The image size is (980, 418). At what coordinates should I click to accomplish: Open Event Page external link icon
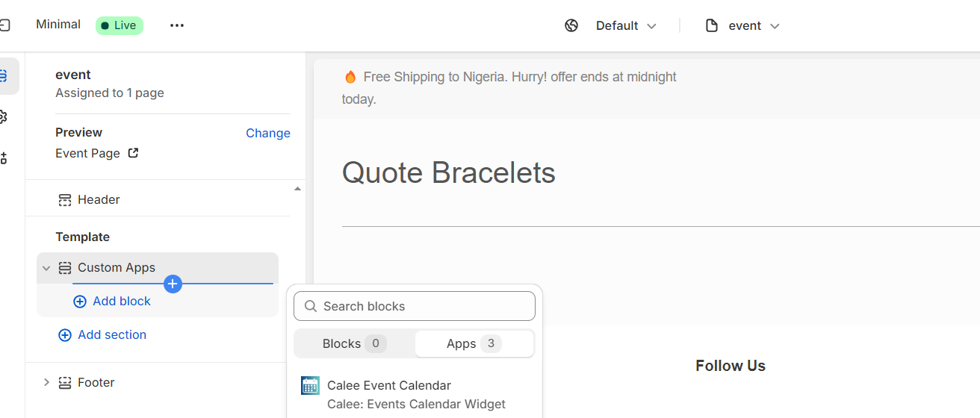point(133,153)
